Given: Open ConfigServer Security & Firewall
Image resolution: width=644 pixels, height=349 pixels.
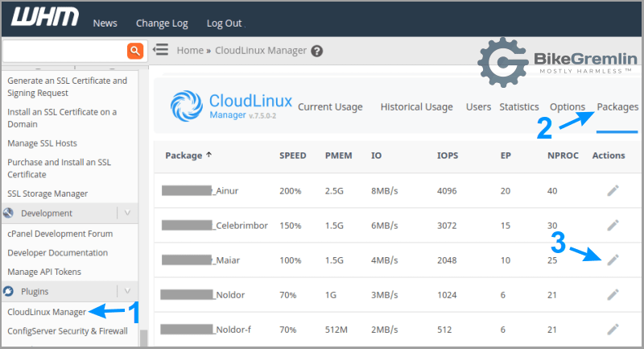Looking at the screenshot, I should 68,331.
